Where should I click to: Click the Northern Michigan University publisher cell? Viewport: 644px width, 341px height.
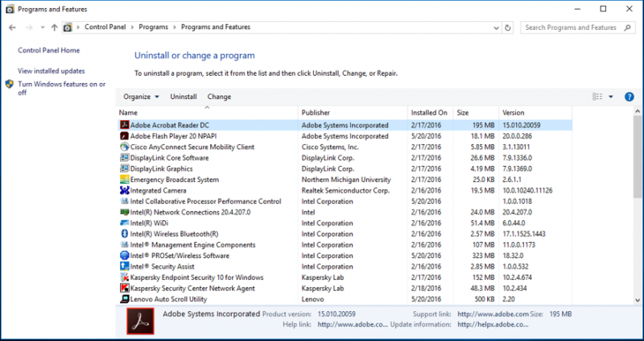pos(346,179)
